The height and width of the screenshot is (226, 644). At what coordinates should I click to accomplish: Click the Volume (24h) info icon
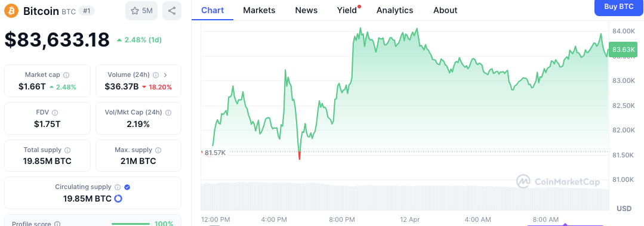click(x=156, y=75)
